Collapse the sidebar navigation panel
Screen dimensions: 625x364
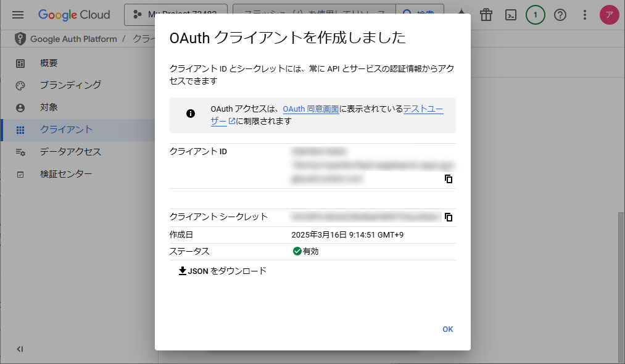tap(20, 349)
